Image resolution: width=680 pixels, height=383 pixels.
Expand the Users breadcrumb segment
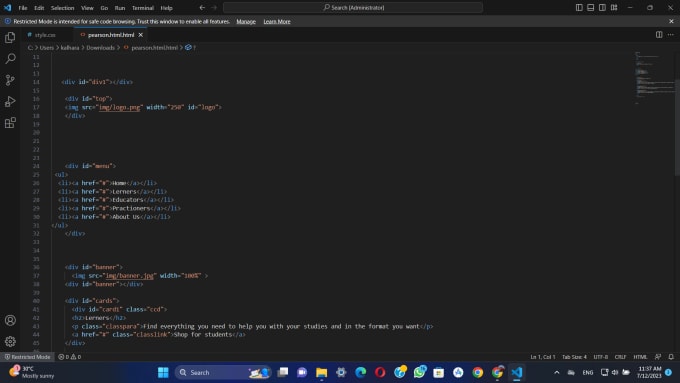click(47, 48)
